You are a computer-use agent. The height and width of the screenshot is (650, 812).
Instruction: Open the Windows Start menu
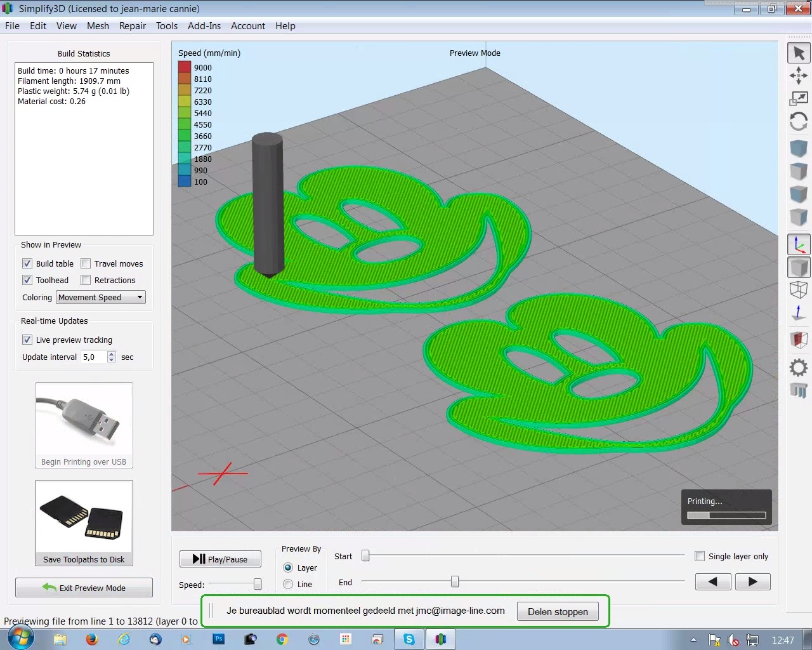click(x=20, y=639)
